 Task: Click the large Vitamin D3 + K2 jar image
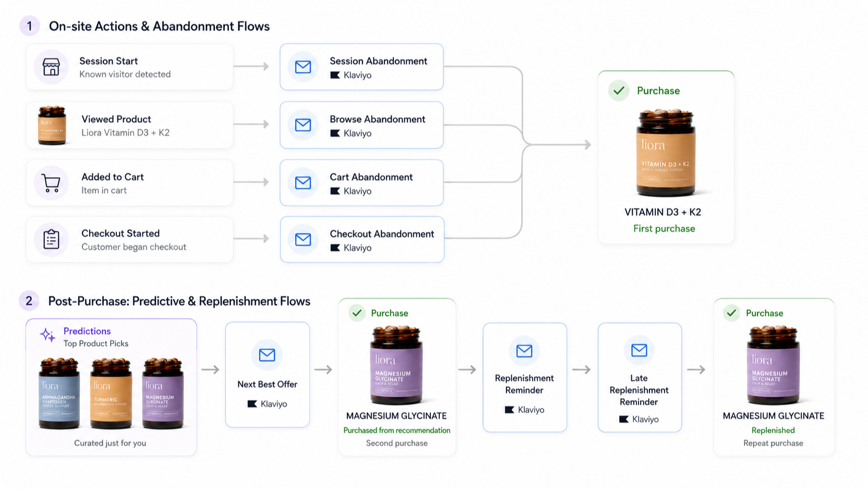[666, 153]
